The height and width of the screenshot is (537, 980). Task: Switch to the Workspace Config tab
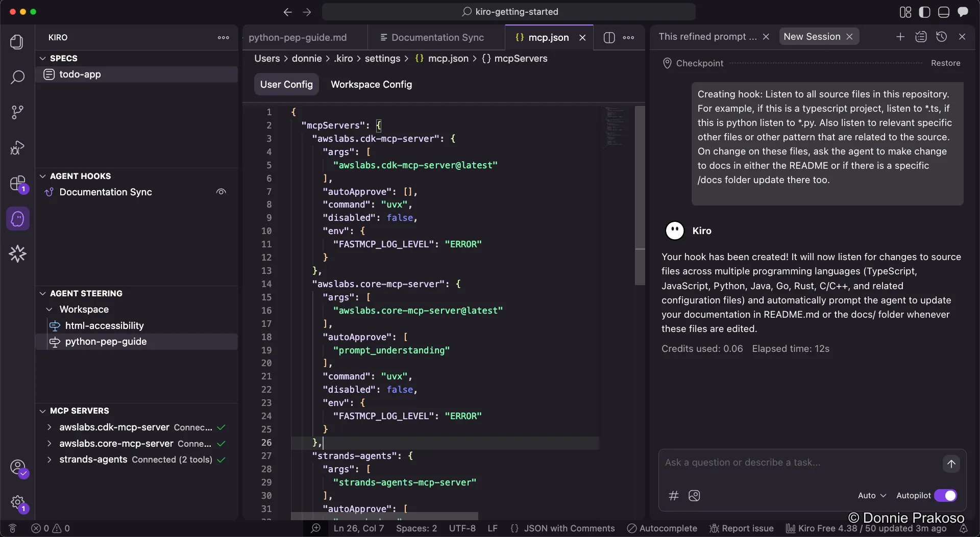(371, 85)
